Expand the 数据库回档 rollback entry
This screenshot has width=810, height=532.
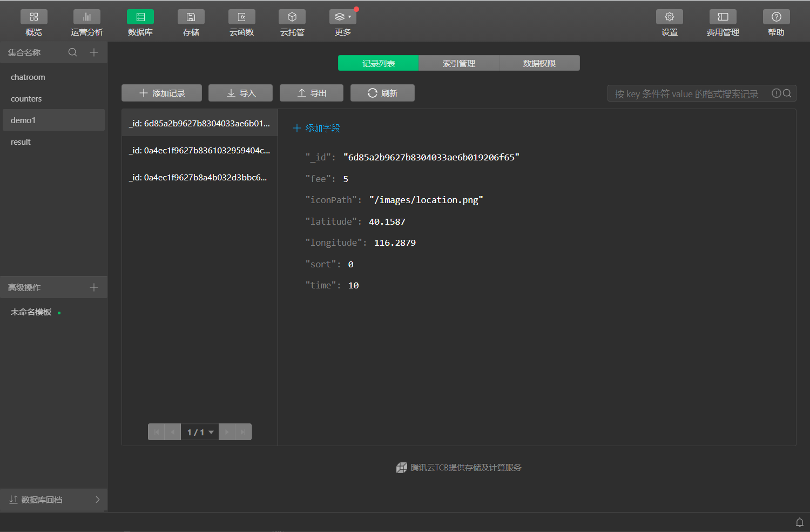tap(53, 500)
